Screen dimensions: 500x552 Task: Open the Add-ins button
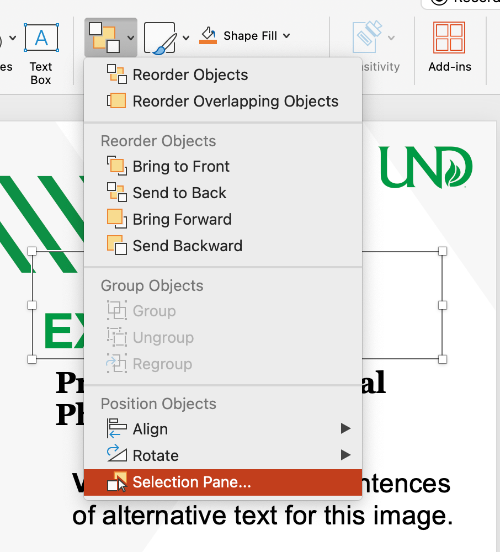(450, 47)
